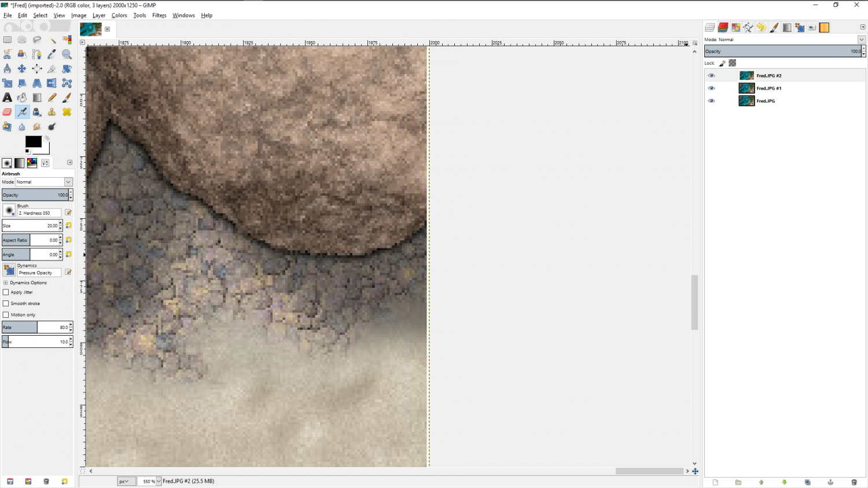Open the Filters menu
This screenshot has width=868, height=488.
pos(159,16)
